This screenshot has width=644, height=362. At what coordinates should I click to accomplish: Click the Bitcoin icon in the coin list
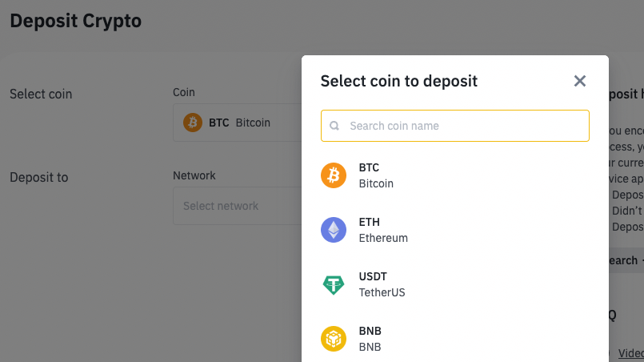[x=334, y=175]
